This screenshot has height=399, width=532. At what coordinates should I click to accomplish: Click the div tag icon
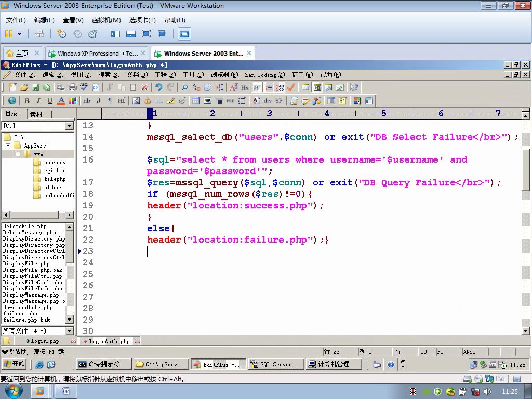tap(268, 101)
